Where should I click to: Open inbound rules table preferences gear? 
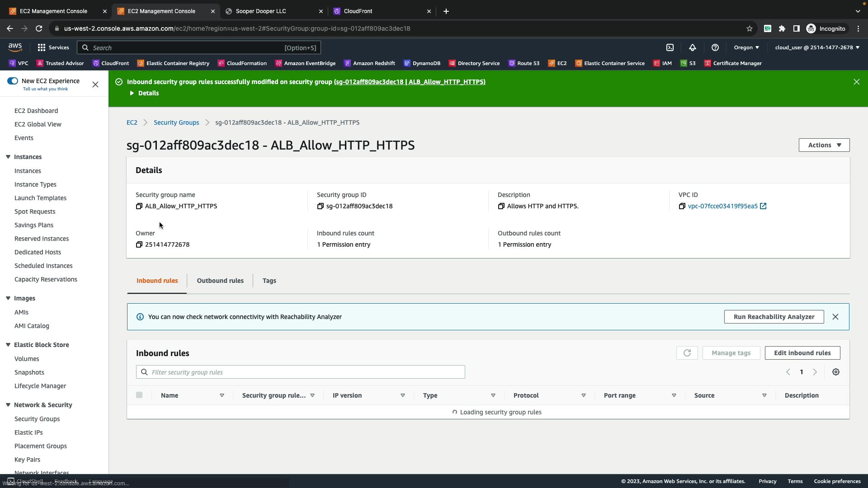836,372
